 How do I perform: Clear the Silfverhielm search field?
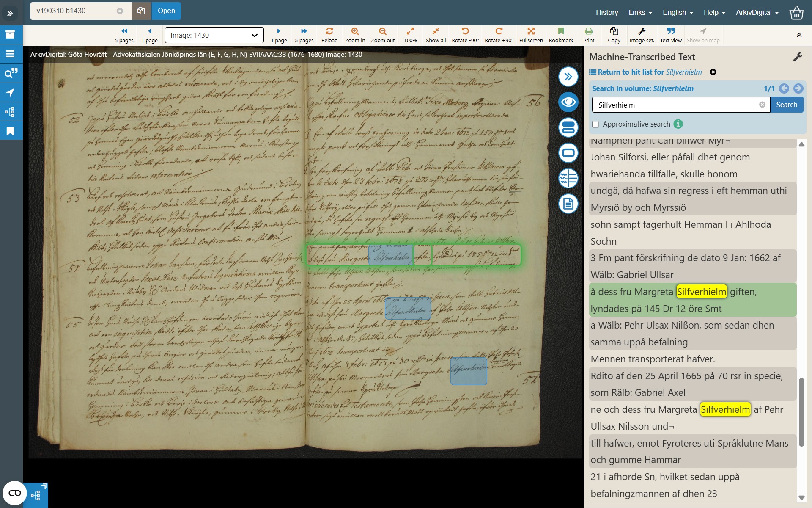(x=762, y=105)
